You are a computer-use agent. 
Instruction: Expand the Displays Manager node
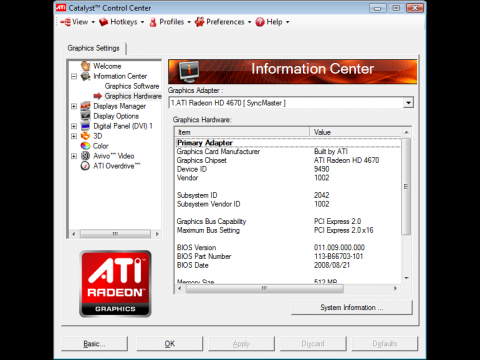74,106
